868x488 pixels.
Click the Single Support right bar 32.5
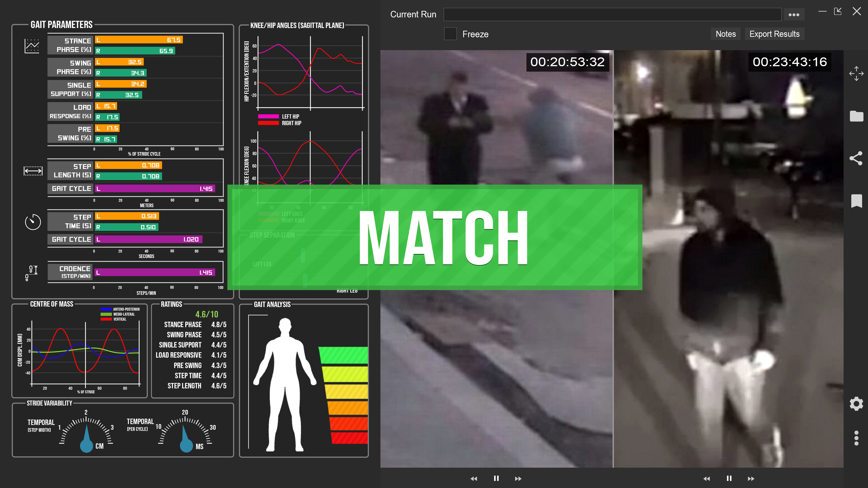click(x=118, y=95)
